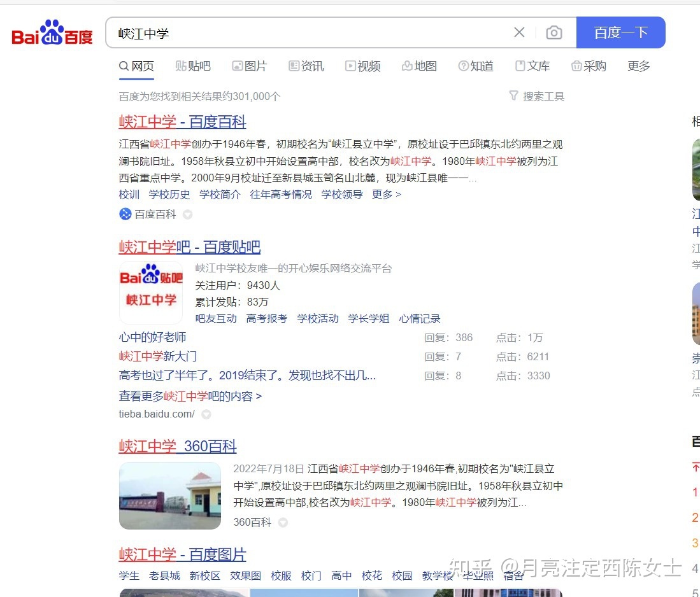Click the 百度百科 source badge icon
700x597 pixels.
point(125,214)
